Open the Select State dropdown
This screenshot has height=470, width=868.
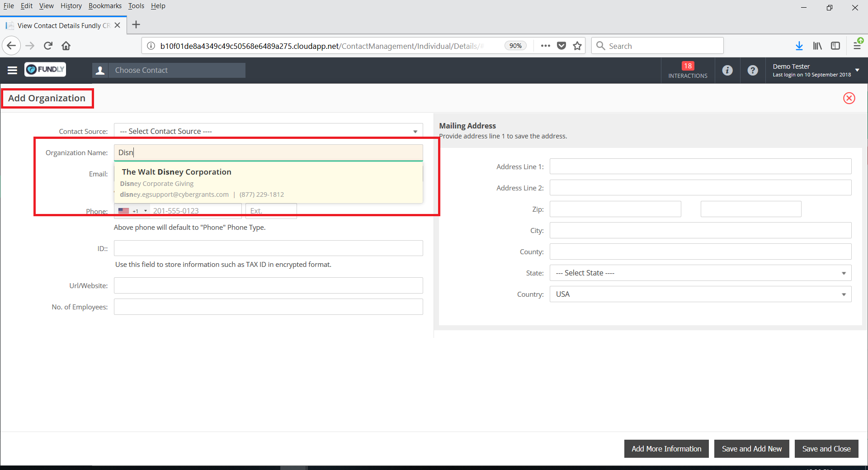(x=700, y=273)
